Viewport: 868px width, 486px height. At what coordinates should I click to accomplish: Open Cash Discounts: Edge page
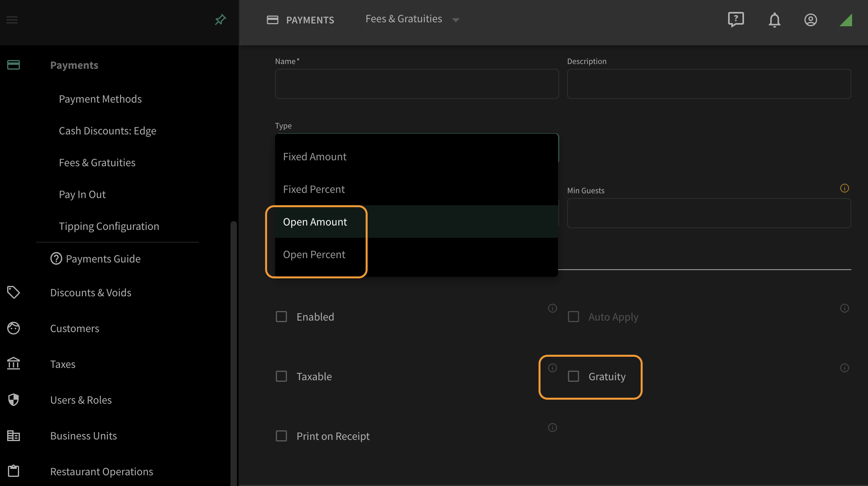[108, 130]
